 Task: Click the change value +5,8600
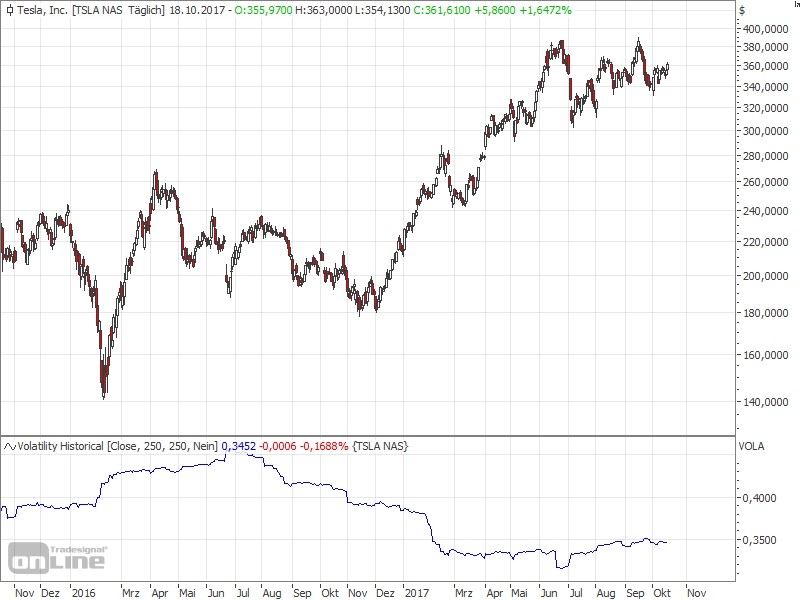click(x=495, y=10)
